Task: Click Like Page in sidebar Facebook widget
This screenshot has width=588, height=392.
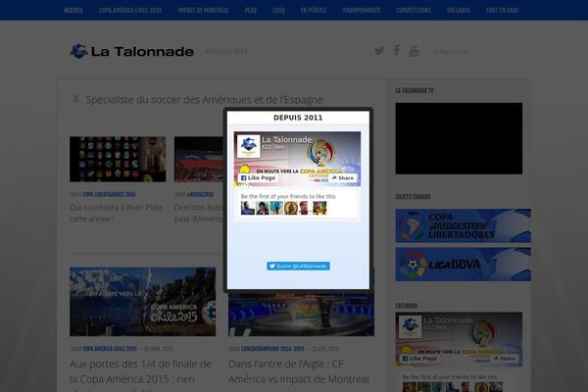Action: [419, 359]
